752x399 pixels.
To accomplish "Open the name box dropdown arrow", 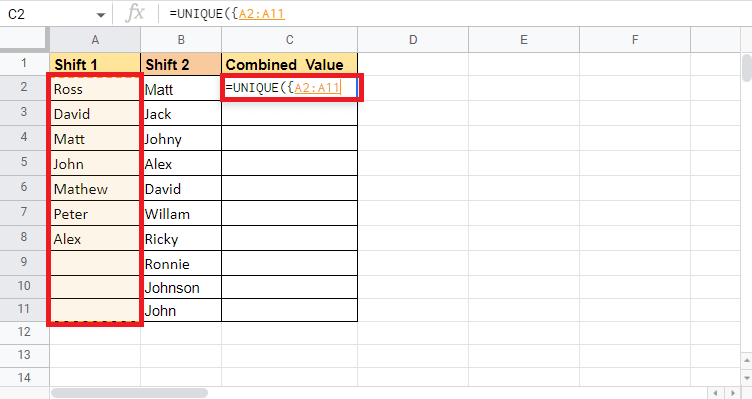I will [101, 15].
